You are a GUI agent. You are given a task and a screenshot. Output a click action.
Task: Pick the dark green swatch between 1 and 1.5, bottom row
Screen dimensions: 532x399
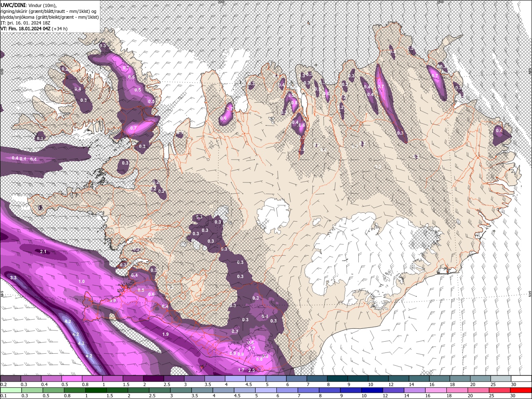[96, 390]
